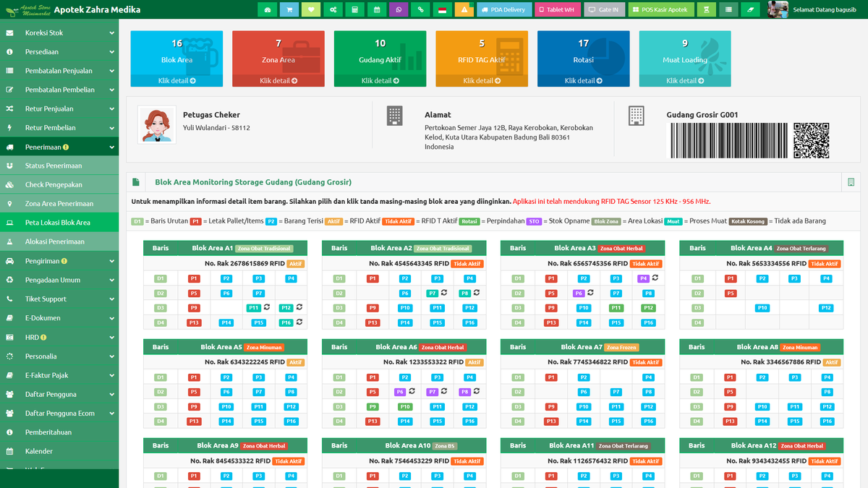Click the list icon in top bar
Viewport: 868px width, 488px height.
[x=729, y=9]
